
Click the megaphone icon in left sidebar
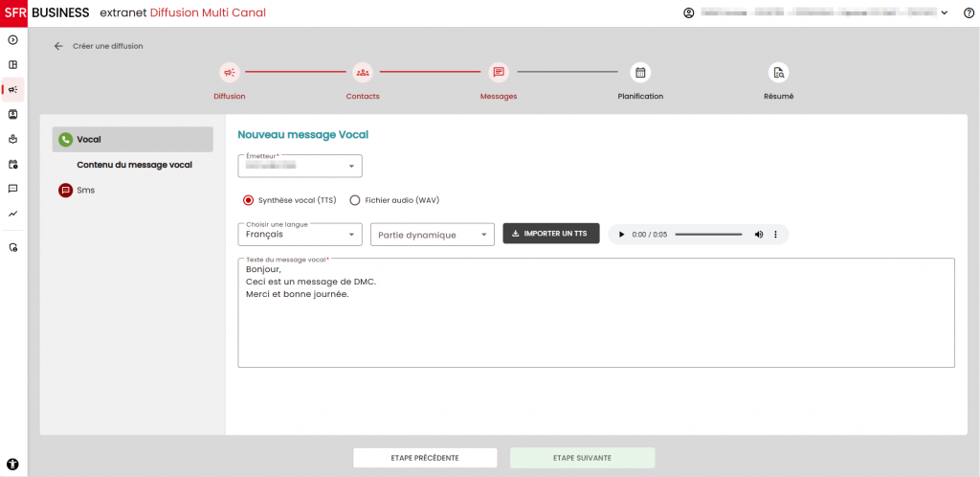[x=12, y=89]
